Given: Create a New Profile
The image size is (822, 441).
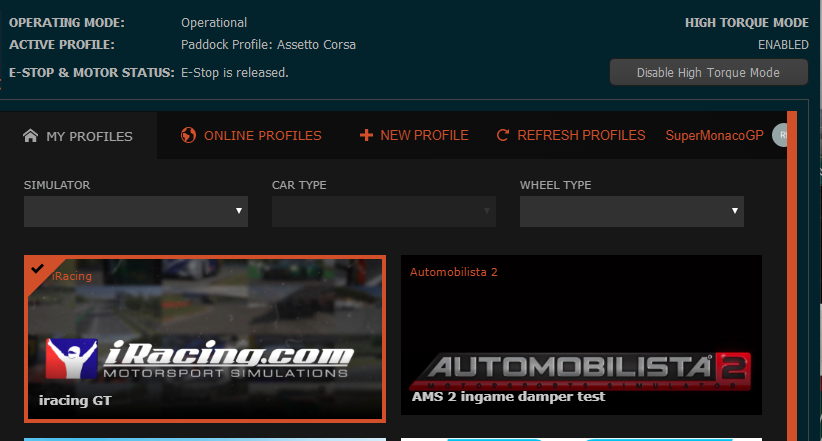Looking at the screenshot, I should click(x=414, y=135).
